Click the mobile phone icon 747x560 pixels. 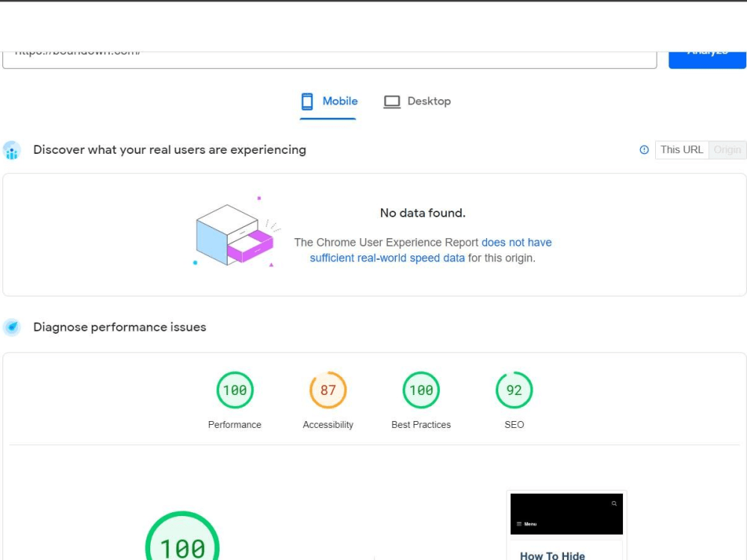tap(307, 102)
